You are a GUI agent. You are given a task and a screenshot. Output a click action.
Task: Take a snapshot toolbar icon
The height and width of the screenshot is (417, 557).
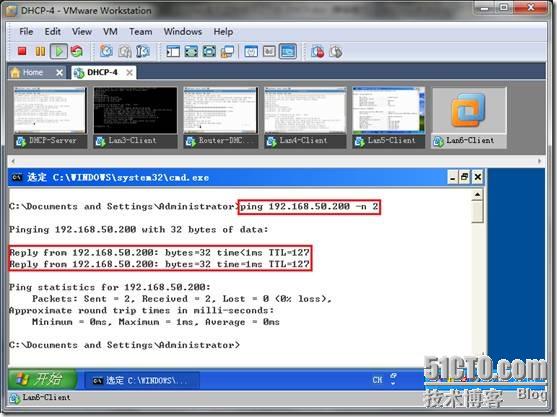[106, 52]
